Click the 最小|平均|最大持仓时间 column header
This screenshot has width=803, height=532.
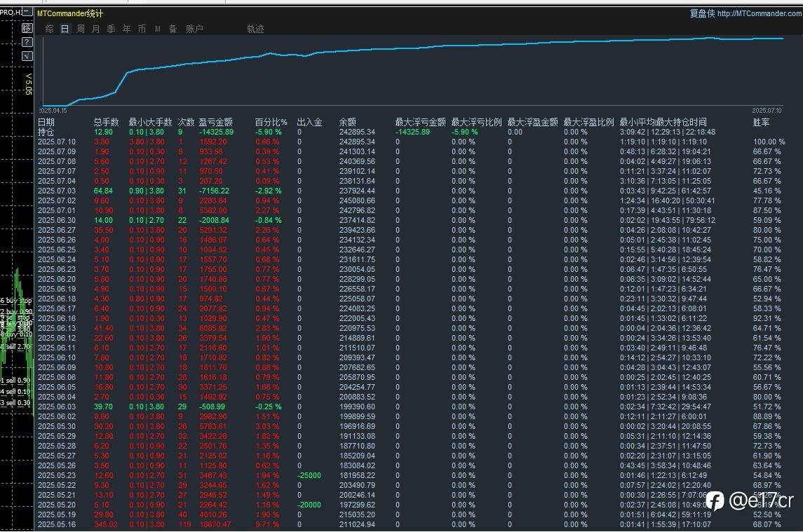click(x=663, y=122)
